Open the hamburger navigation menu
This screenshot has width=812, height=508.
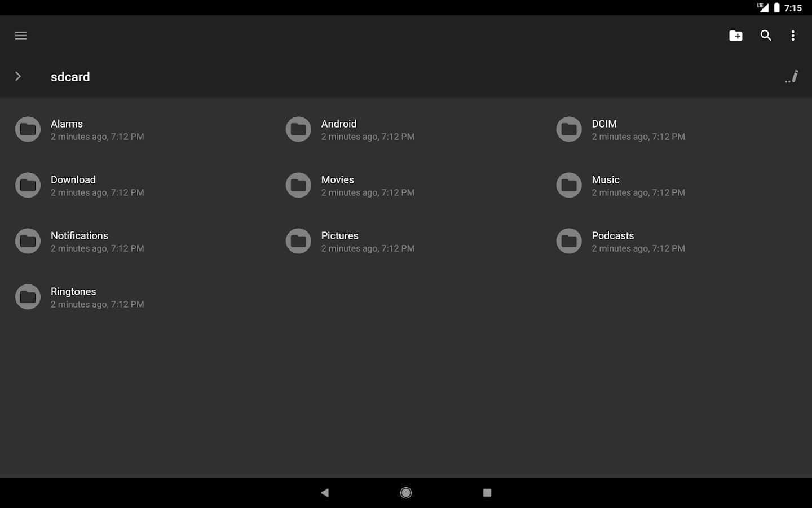tap(21, 36)
